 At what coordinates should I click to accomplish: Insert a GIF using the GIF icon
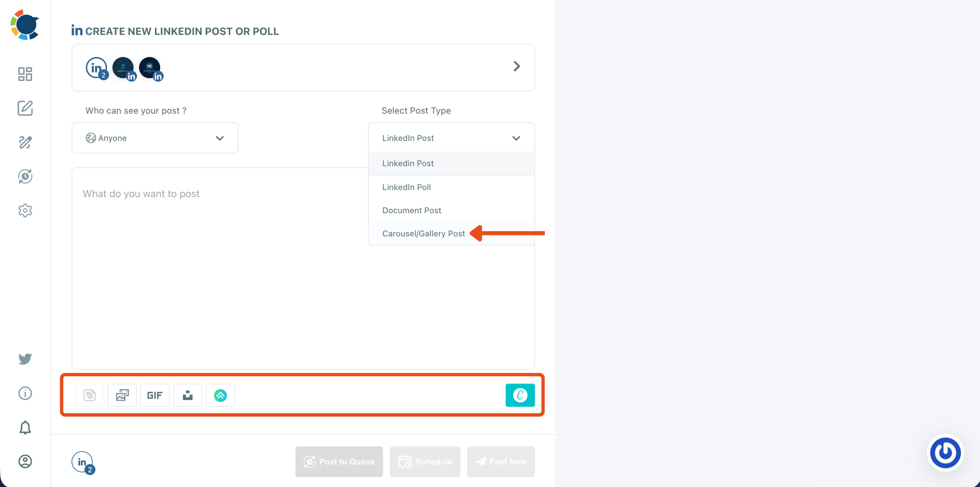[155, 395]
